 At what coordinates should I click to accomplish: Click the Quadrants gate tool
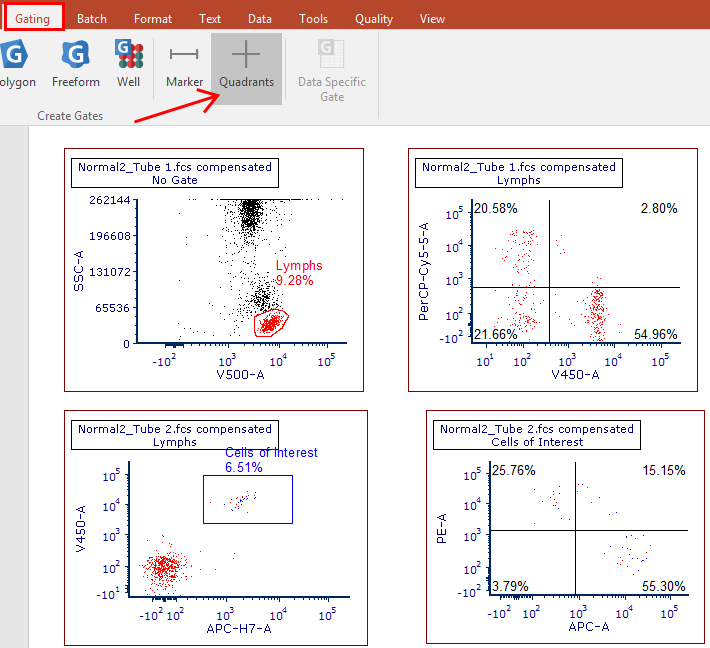pos(246,66)
